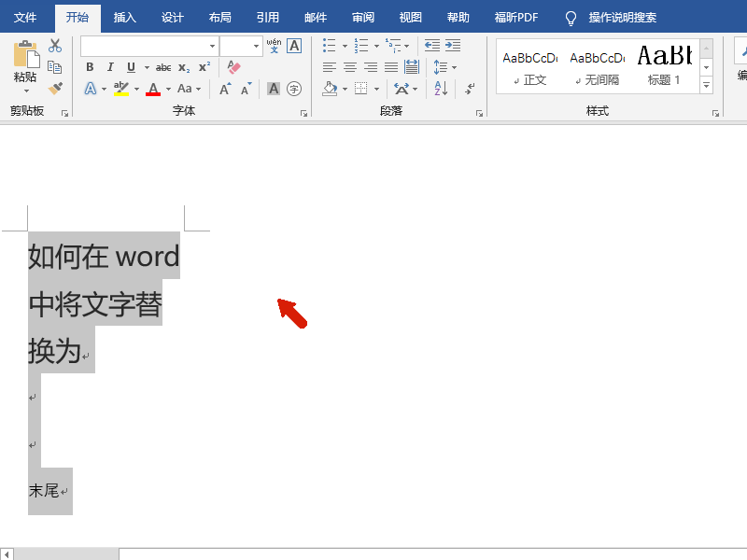Image resolution: width=747 pixels, height=560 pixels.
Task: Apply the 无间隔 style
Action: (598, 67)
